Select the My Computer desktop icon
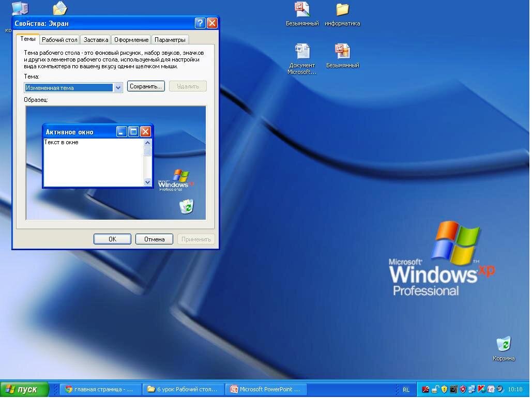The width and height of the screenshot is (532, 398). 20,8
